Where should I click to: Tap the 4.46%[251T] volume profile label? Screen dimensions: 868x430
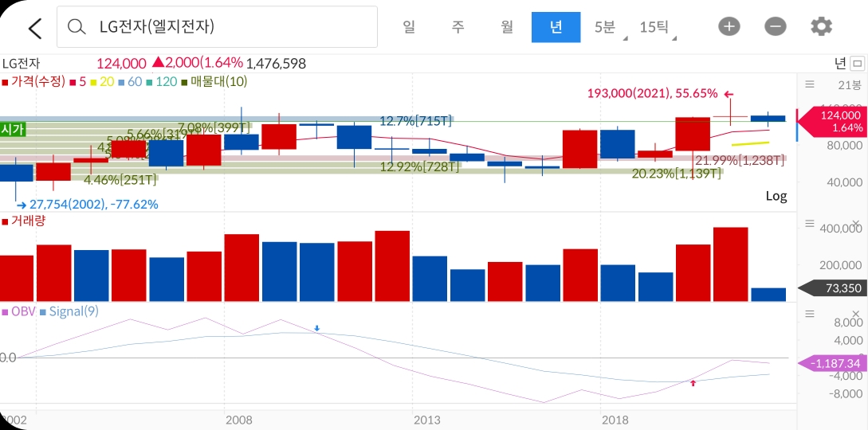120,179
